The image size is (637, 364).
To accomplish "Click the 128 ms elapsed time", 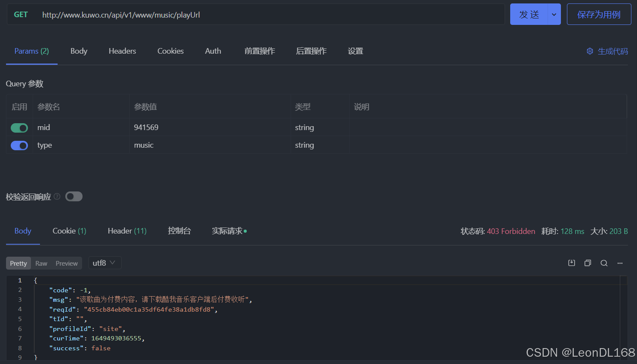I will coord(573,231).
